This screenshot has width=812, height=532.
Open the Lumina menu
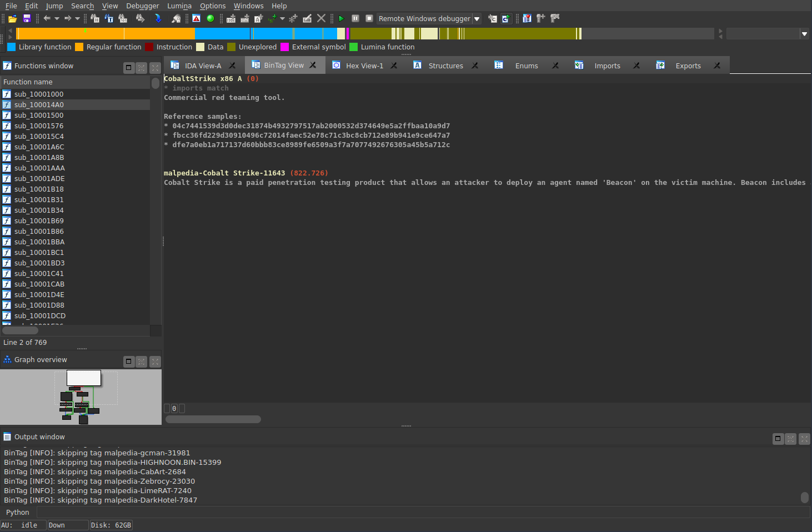[179, 6]
